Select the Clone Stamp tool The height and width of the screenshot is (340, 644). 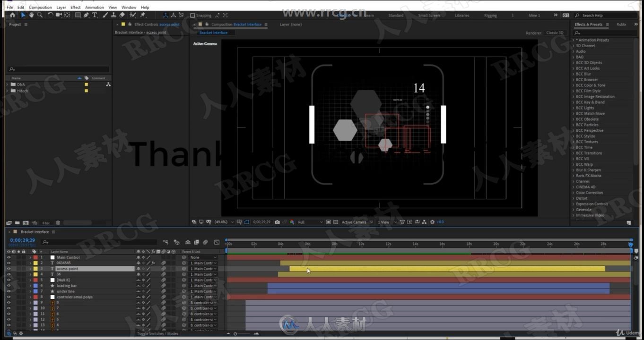tap(113, 15)
